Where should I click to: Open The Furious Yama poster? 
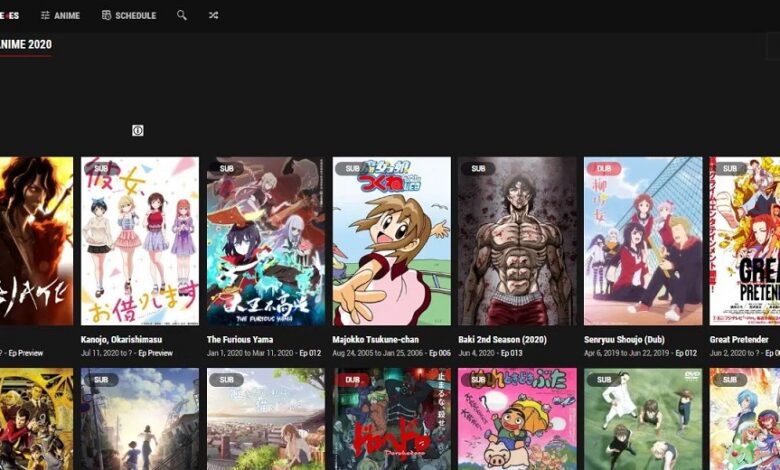pyautogui.click(x=266, y=241)
